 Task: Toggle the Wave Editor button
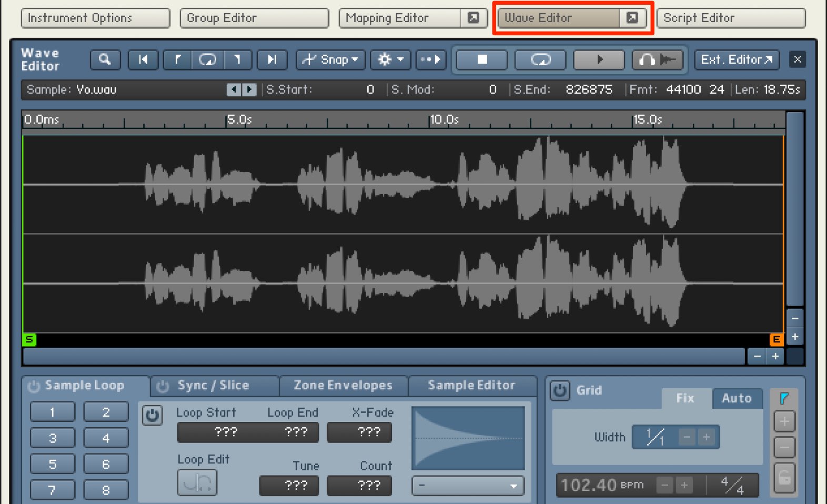[559, 18]
